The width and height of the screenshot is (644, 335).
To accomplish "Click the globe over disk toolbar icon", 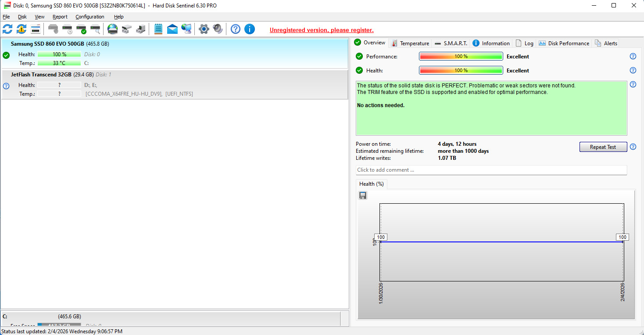I will [x=113, y=29].
